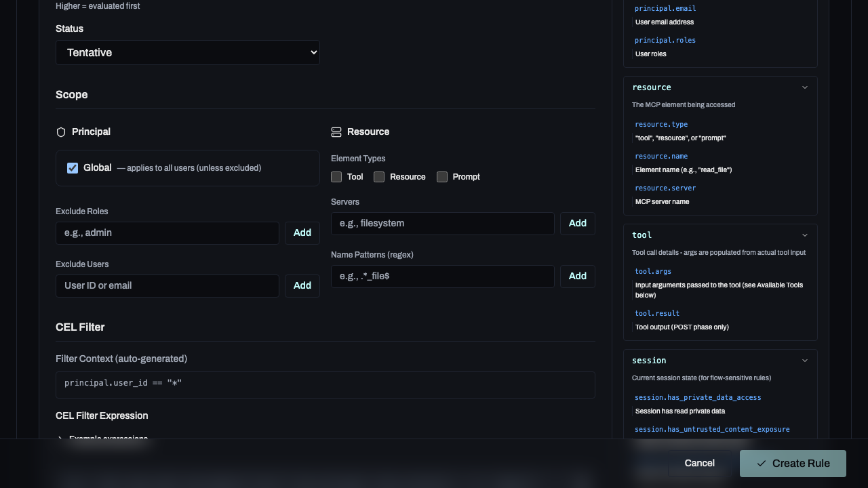Click Add next to Exclude Roles
The height and width of the screenshot is (488, 868).
point(302,232)
